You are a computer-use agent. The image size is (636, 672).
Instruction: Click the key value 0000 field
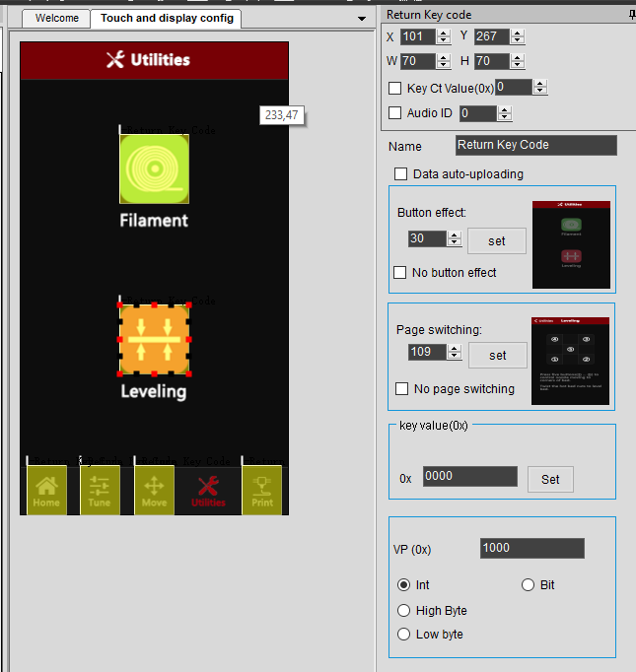pyautogui.click(x=470, y=477)
